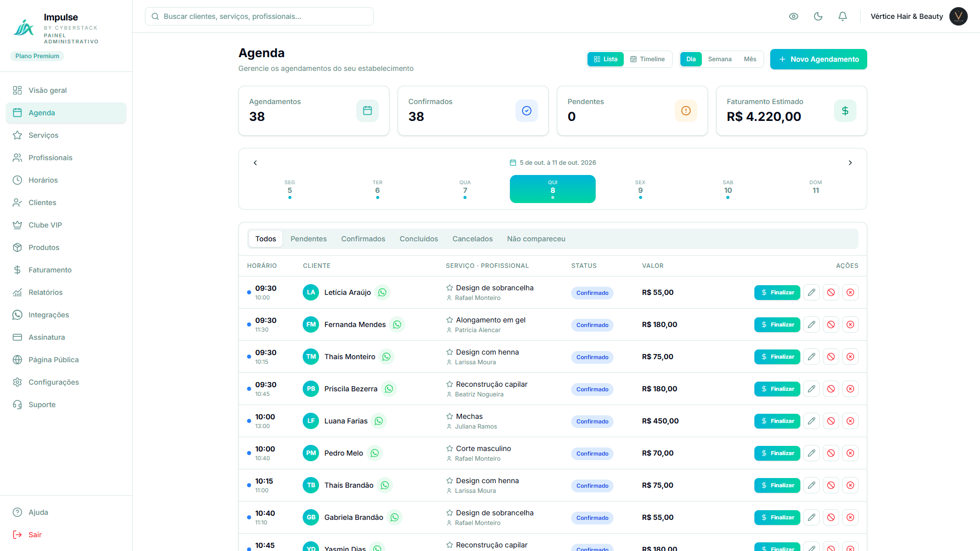The width and height of the screenshot is (980, 551).
Task: Click the Confirmados check icon in card
Action: click(x=527, y=111)
